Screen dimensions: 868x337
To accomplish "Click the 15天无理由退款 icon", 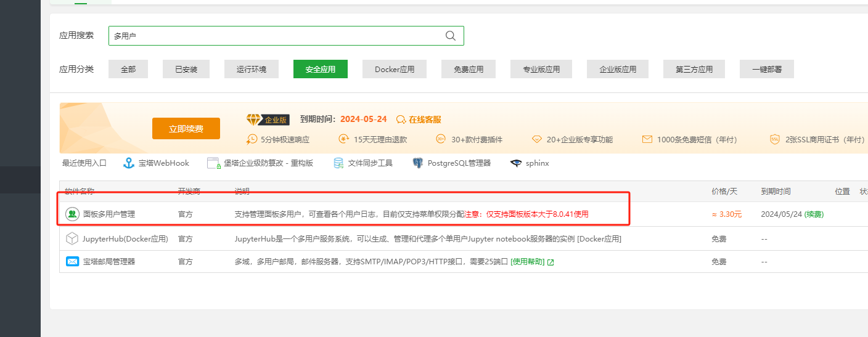I will (344, 139).
